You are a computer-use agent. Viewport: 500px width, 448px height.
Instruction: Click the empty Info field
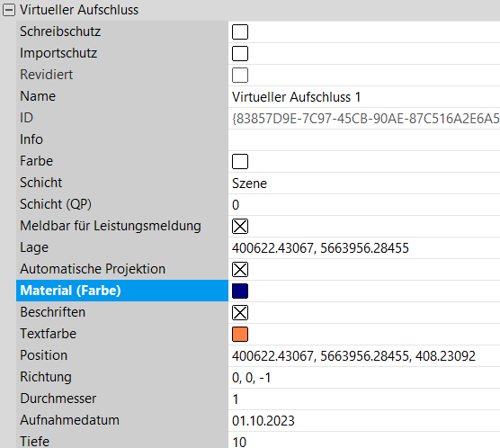tap(364, 139)
